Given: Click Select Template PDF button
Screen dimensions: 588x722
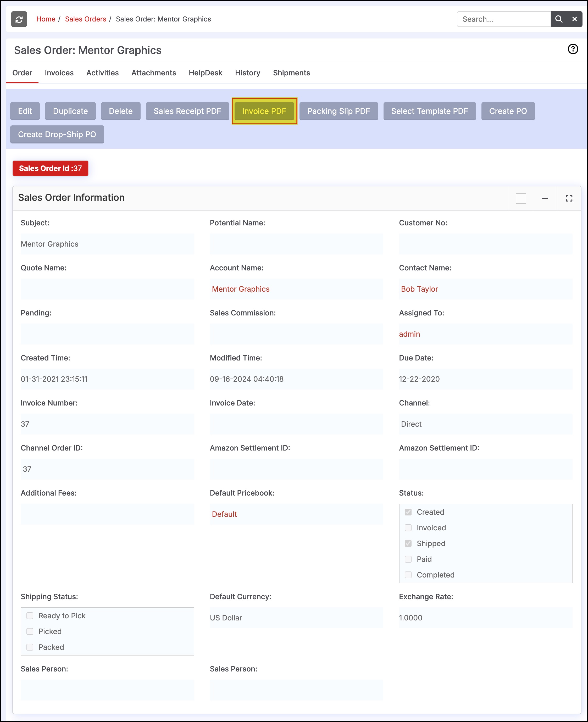Looking at the screenshot, I should click(x=430, y=111).
